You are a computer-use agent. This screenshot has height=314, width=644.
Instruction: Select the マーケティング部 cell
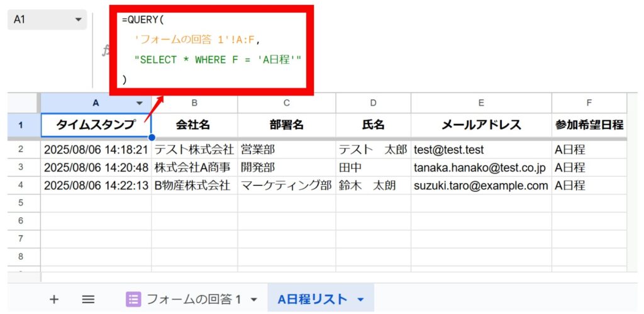pos(287,186)
